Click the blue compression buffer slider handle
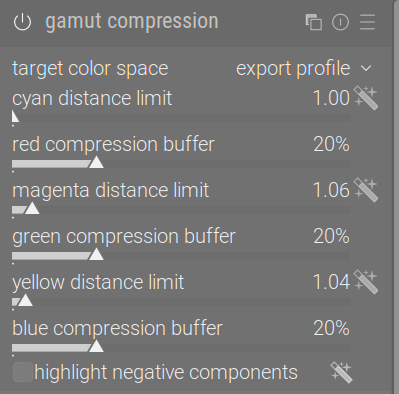The image size is (399, 394). coord(96,346)
